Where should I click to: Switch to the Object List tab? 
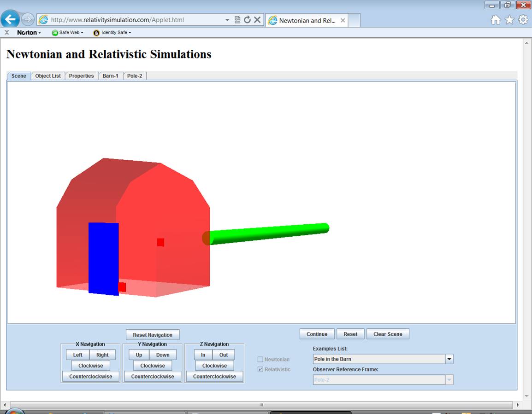pyautogui.click(x=48, y=76)
